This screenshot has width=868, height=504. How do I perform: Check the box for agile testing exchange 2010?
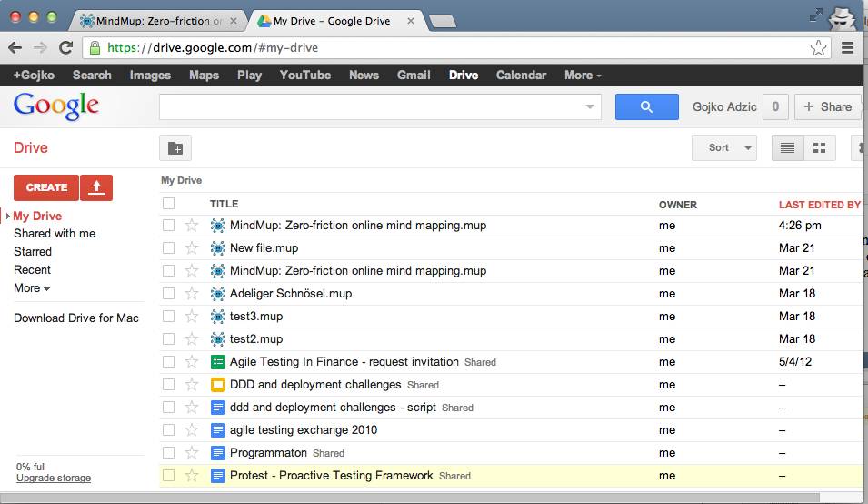coord(169,429)
